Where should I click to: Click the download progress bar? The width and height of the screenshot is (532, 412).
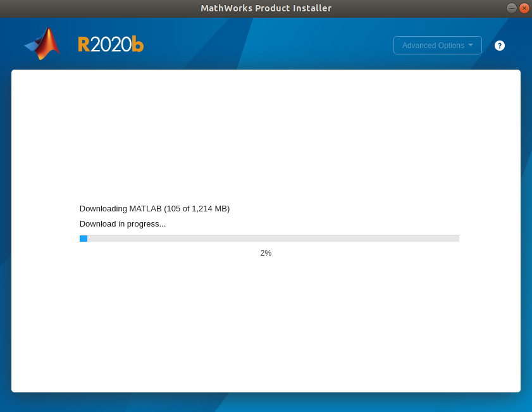(269, 239)
